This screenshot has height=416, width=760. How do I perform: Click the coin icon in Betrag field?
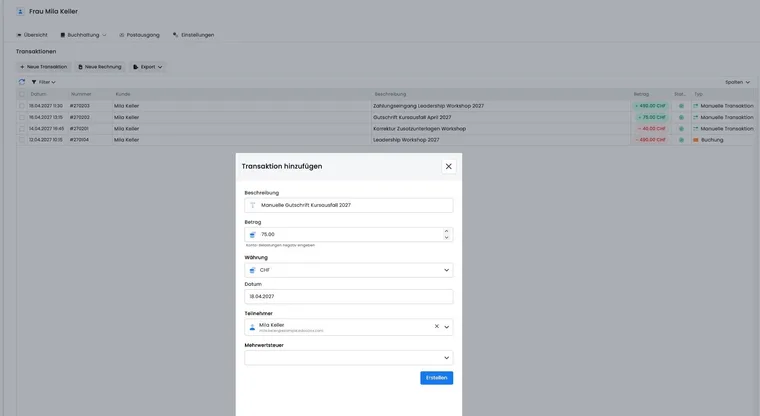pos(253,235)
